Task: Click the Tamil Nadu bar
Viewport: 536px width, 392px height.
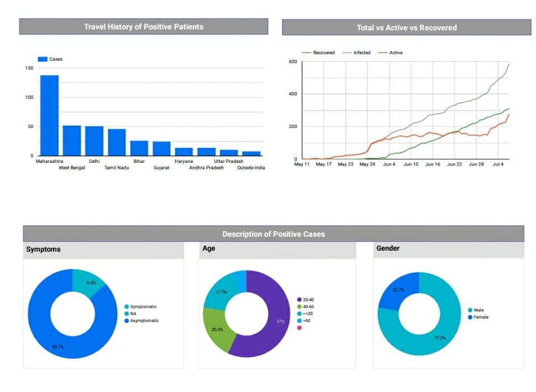Action: pyautogui.click(x=117, y=142)
